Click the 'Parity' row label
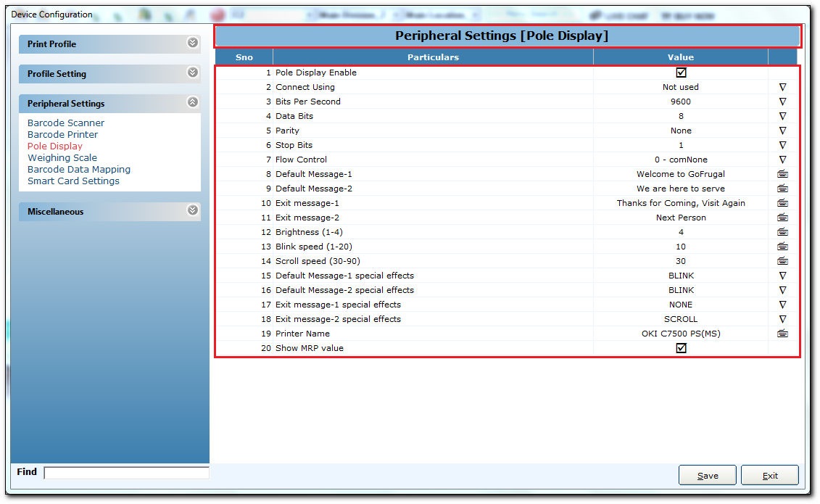820x504 pixels. coord(287,131)
